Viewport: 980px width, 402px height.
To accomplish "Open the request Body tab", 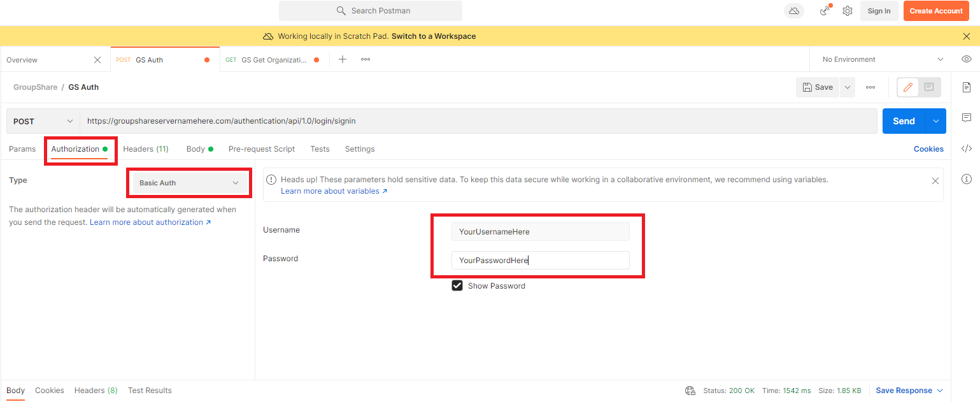I will pos(199,149).
